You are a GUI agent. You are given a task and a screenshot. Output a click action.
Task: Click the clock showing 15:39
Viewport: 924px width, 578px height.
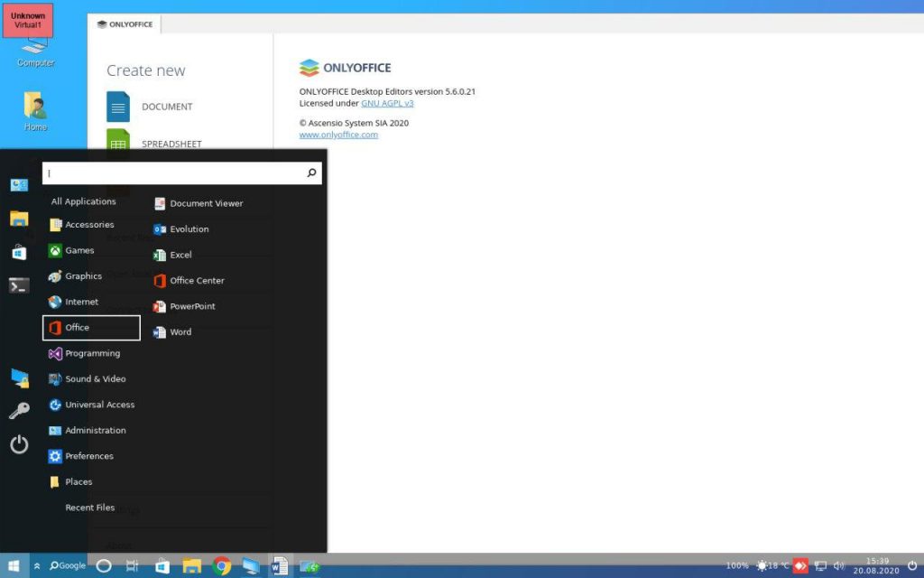(x=876, y=565)
